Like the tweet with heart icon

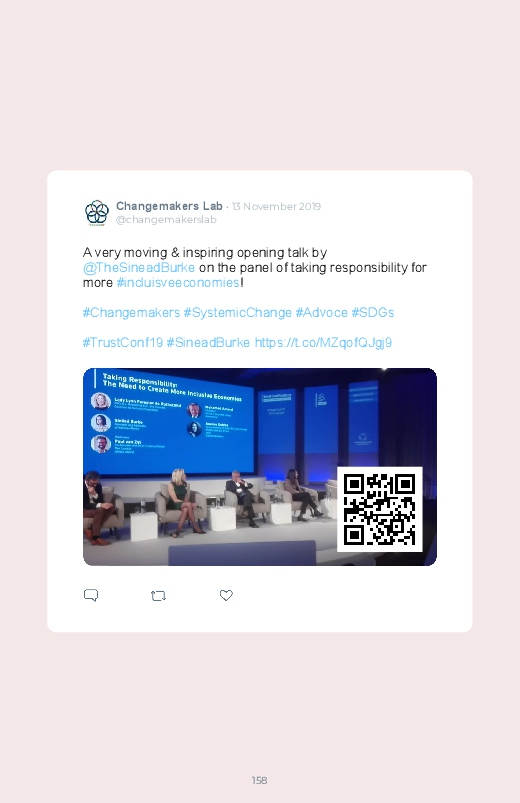[x=226, y=595]
